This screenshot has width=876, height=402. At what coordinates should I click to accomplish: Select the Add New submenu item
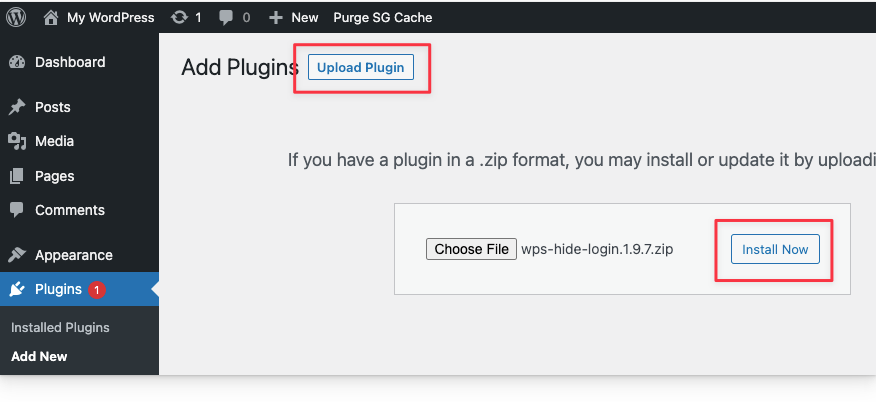tap(39, 356)
